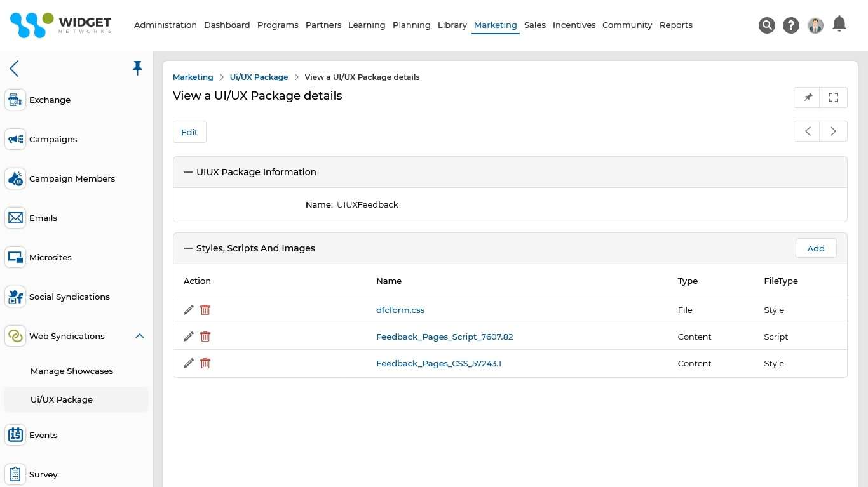Viewport: 868px width, 487px height.
Task: Click the Add button
Action: (x=816, y=248)
